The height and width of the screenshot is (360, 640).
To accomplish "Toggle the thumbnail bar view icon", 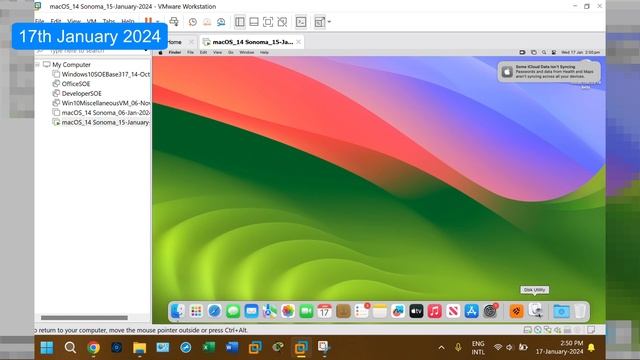I will pyautogui.click(x=254, y=22).
